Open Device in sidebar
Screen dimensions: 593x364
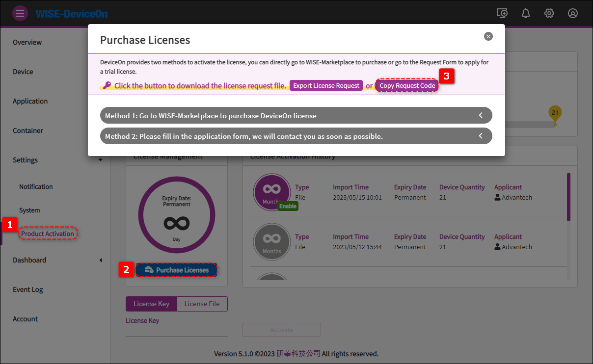click(x=23, y=72)
